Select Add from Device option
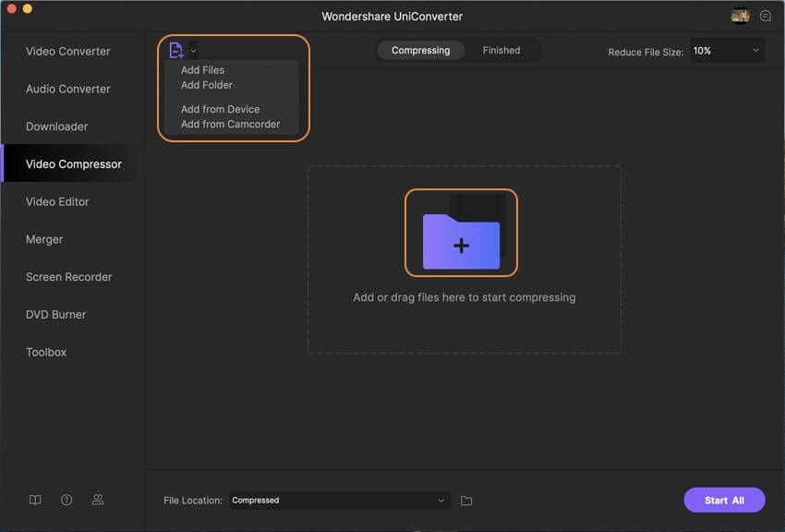Image resolution: width=785 pixels, height=532 pixels. click(220, 109)
